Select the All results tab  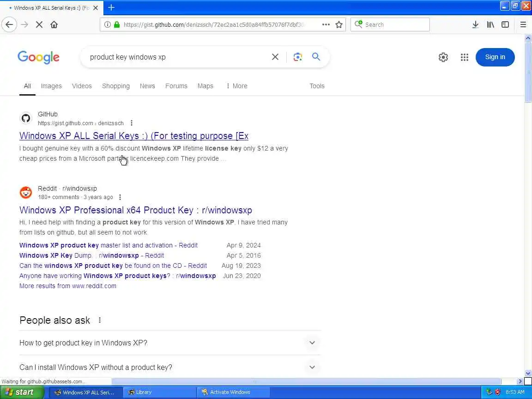tap(28, 86)
